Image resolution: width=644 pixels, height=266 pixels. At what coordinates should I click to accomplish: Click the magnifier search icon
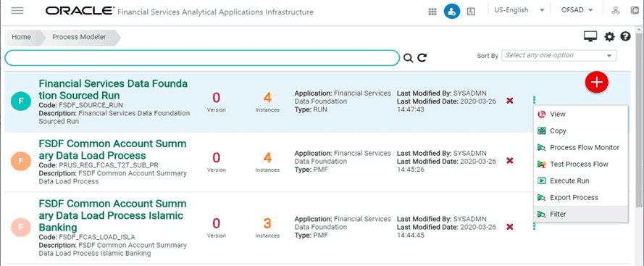click(408, 58)
